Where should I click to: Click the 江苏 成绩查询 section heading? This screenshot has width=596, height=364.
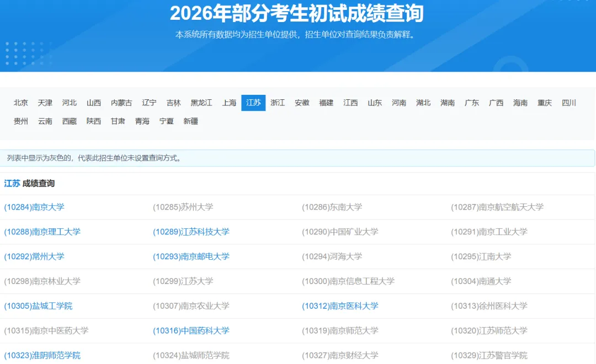point(29,184)
